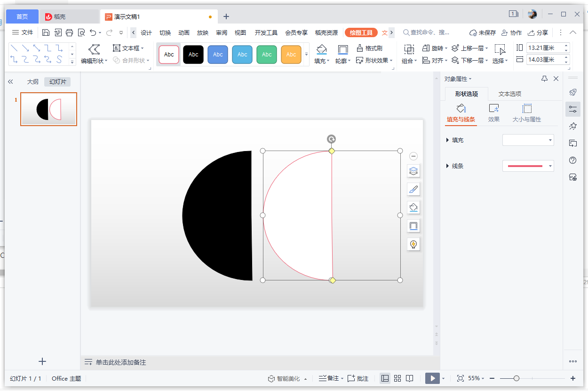Click the floating style brush button

tap(413, 189)
